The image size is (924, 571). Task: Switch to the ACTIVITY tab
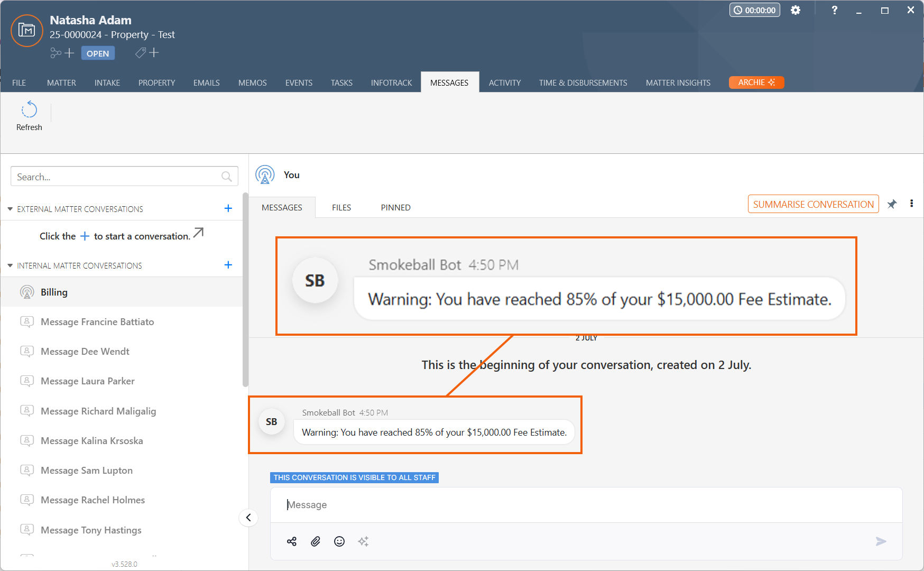coord(505,82)
